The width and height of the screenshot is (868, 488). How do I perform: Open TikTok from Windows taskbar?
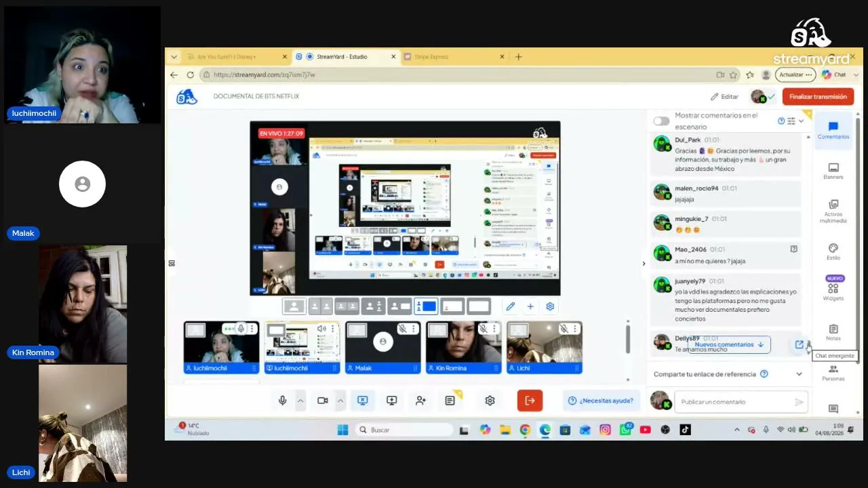click(685, 430)
